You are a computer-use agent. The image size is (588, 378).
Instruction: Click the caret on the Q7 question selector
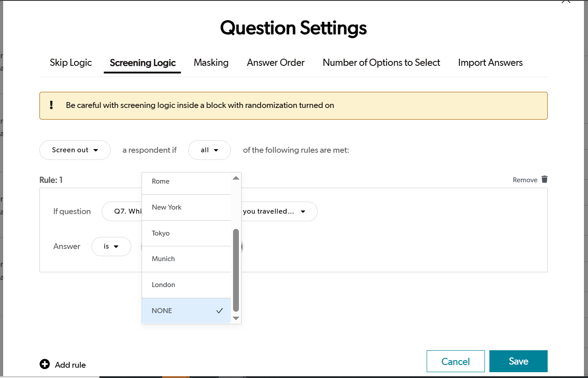point(304,211)
